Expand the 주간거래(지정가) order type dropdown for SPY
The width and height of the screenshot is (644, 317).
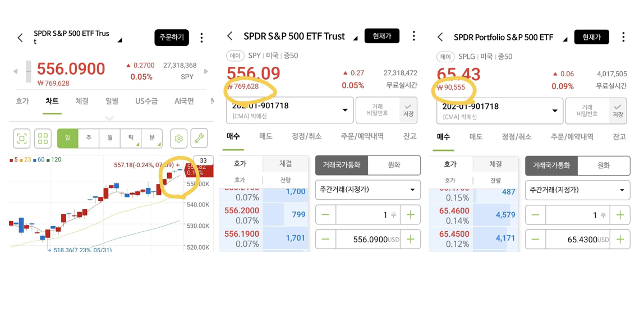coord(368,190)
